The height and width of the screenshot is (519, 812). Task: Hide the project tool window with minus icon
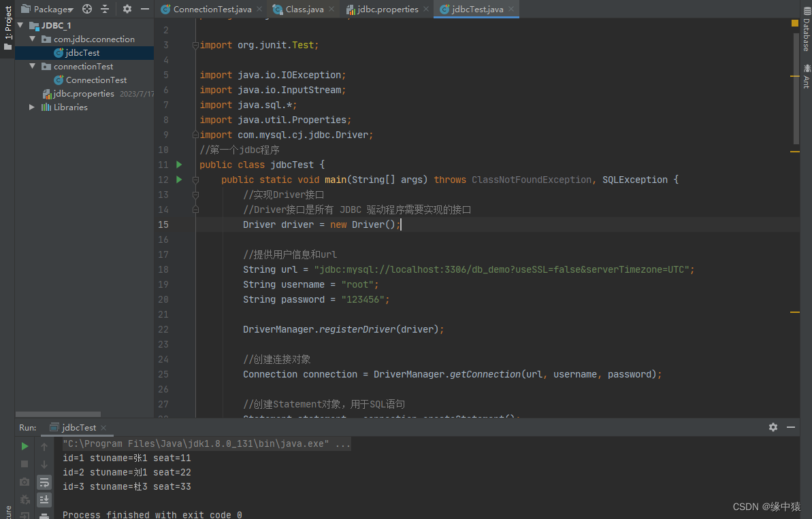[x=145, y=9]
